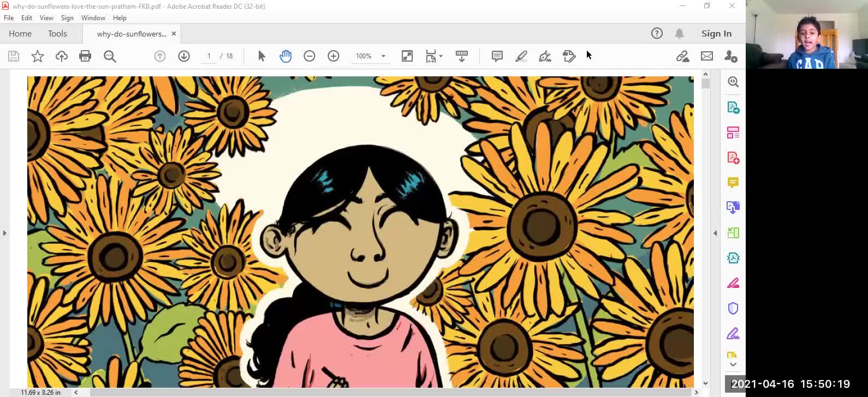Viewport: 868px width, 397px height.
Task: Click the Sign In link
Action: point(716,34)
